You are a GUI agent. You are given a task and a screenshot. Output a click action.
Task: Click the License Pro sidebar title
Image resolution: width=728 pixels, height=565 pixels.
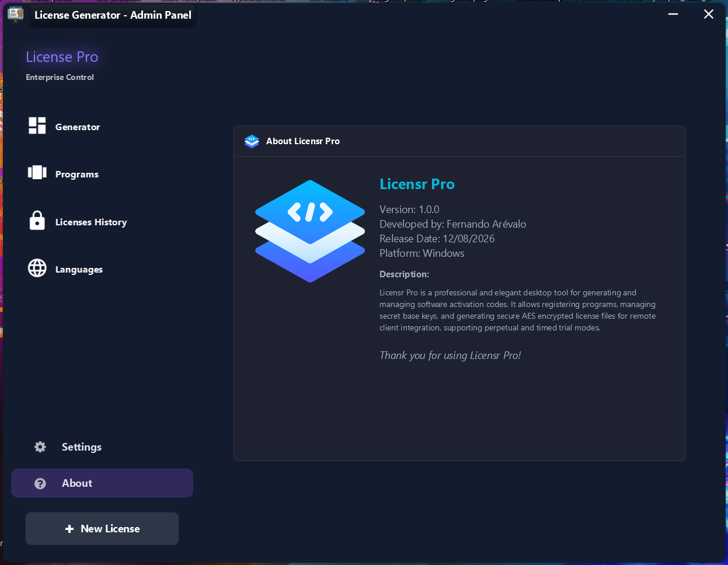pos(62,57)
